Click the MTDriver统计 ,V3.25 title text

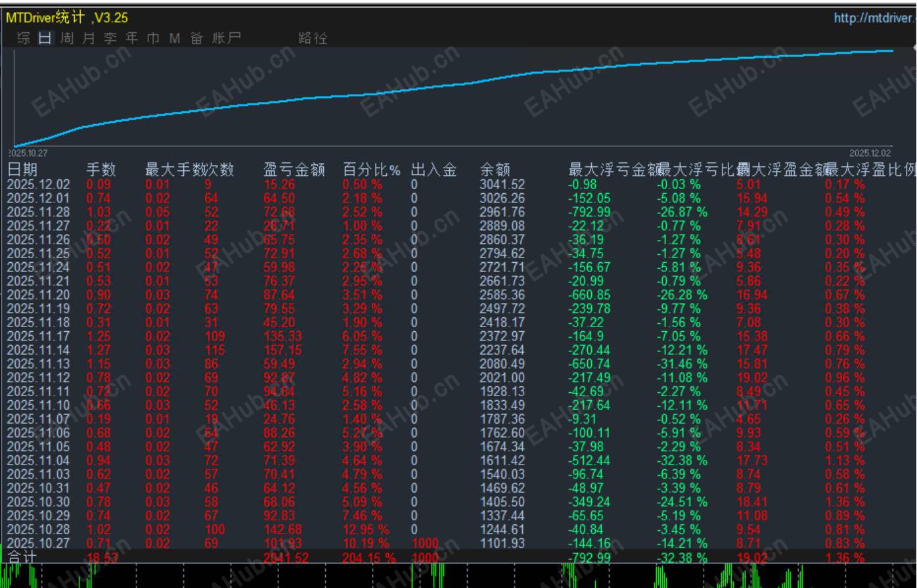[x=67, y=18]
